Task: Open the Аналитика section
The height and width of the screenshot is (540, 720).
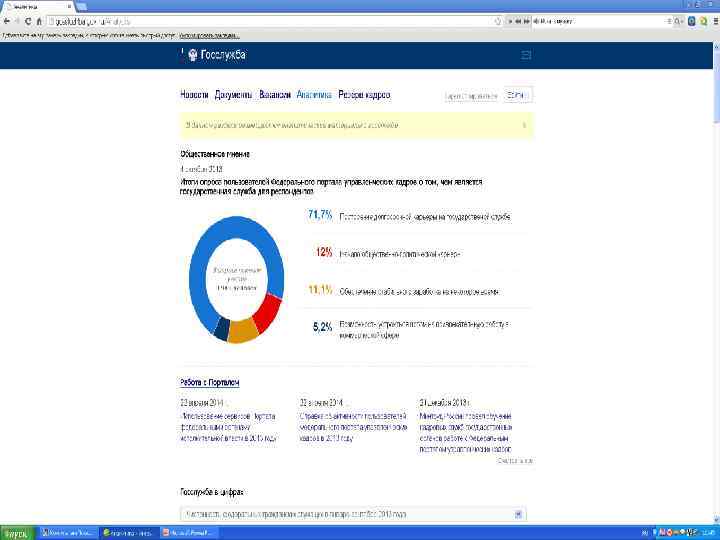Action: point(314,95)
